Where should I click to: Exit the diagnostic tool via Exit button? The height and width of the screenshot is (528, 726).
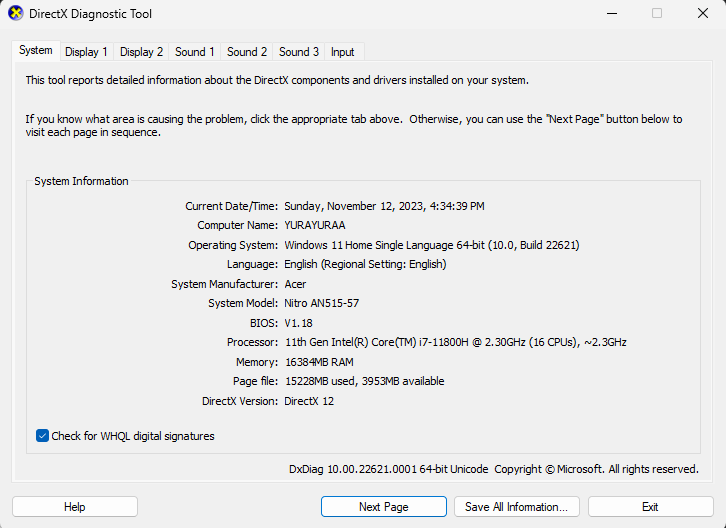[650, 507]
